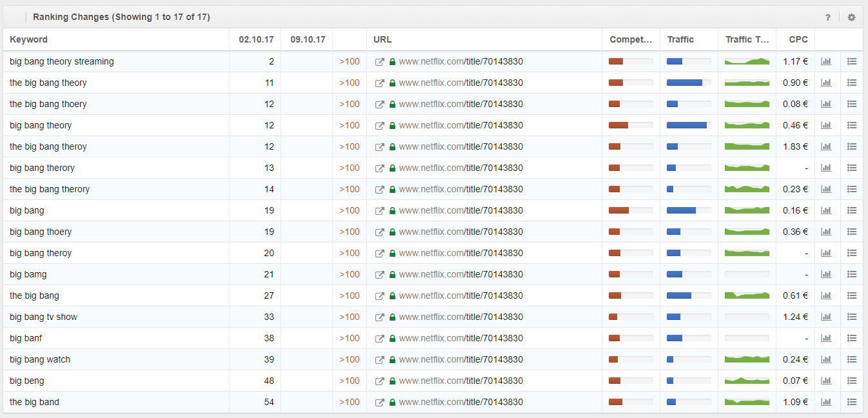868x418 pixels.
Task: Open list menu icon for the big band
Action: coord(851,402)
